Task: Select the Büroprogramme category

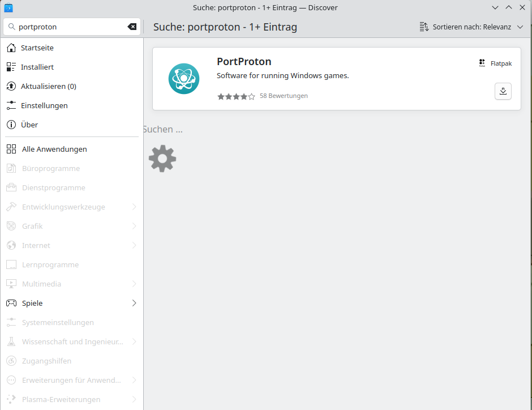Action: point(72,168)
